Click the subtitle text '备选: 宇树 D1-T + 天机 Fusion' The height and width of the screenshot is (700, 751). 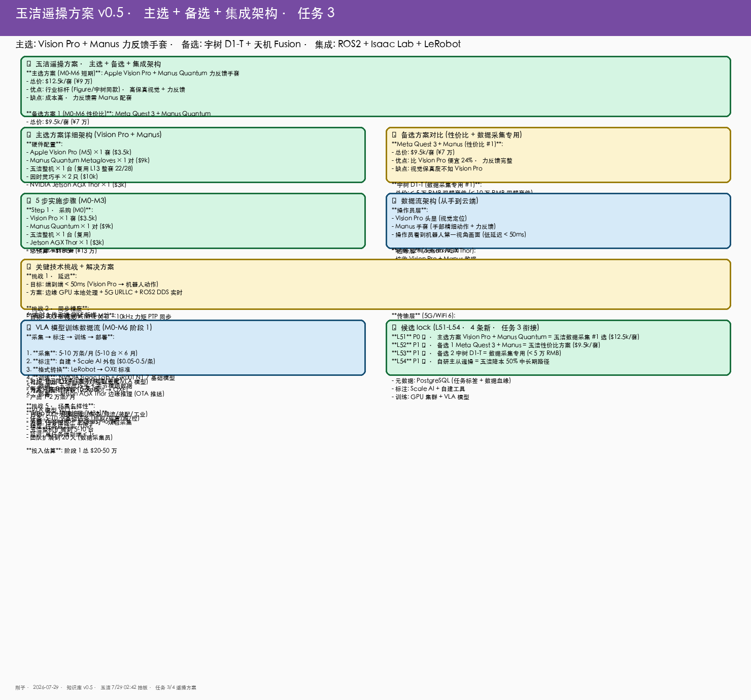tap(241, 44)
